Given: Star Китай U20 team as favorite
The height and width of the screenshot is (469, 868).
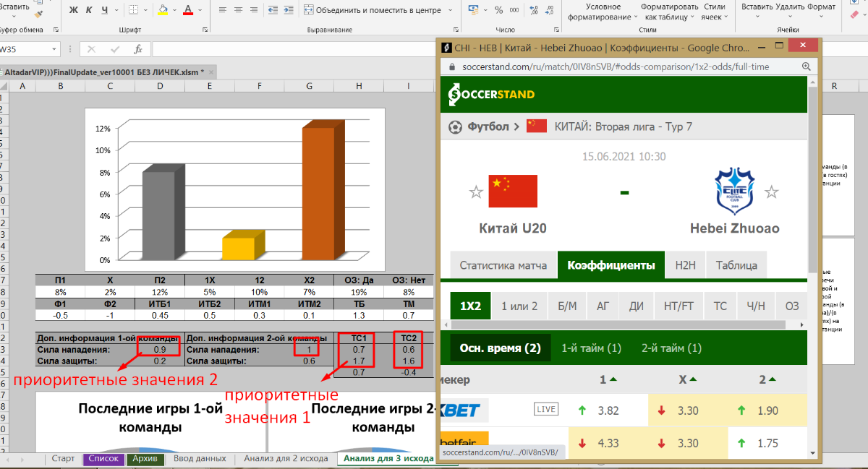Looking at the screenshot, I should click(476, 192).
